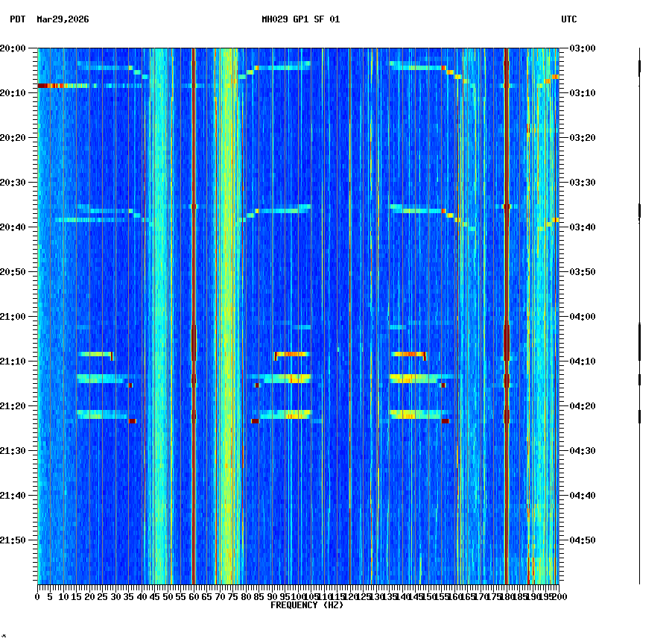Click the UTC label at top right
This screenshot has height=644, width=672.
[x=568, y=20]
